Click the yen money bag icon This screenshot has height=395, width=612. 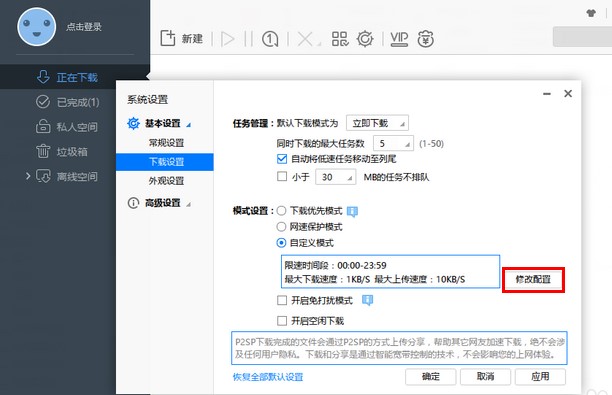coord(425,39)
